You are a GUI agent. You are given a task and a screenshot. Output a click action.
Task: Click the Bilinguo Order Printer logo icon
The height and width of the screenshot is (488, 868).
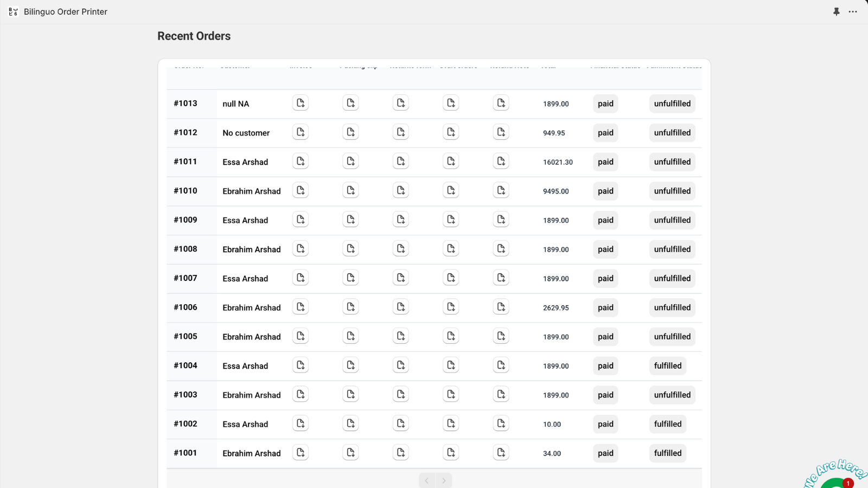point(13,11)
